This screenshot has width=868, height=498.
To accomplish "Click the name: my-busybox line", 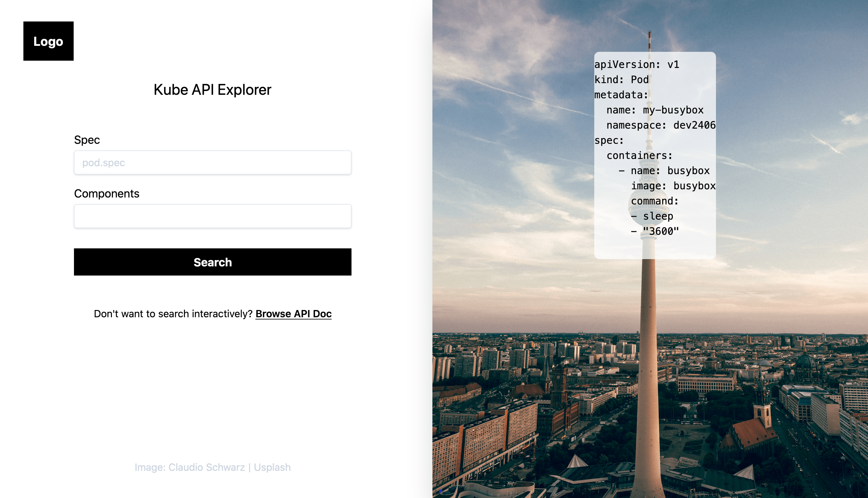I will 655,110.
